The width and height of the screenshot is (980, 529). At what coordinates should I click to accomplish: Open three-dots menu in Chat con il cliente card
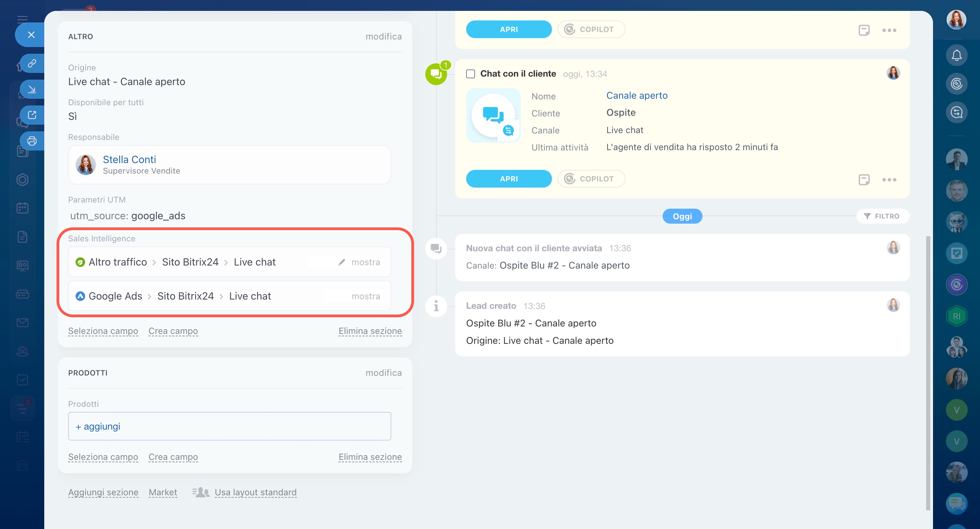coord(889,179)
